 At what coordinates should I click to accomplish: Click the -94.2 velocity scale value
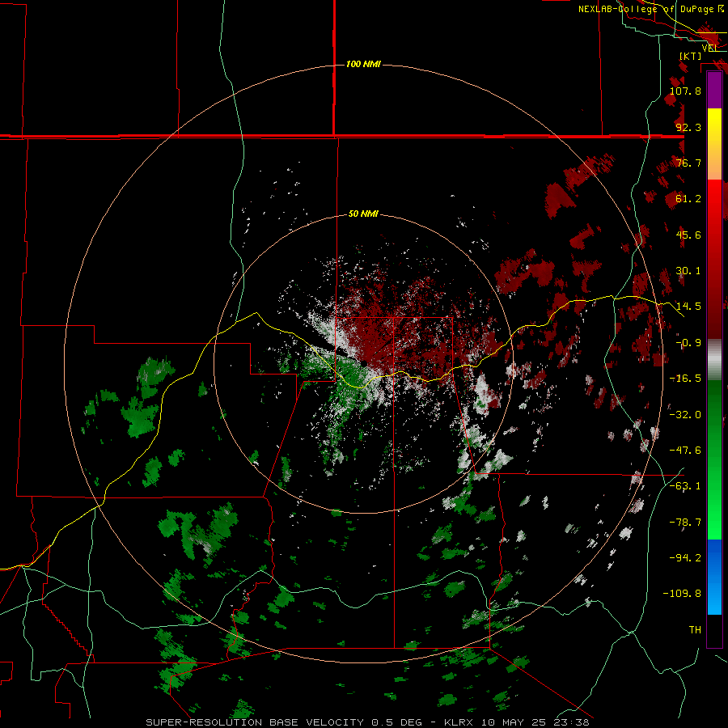coord(685,558)
